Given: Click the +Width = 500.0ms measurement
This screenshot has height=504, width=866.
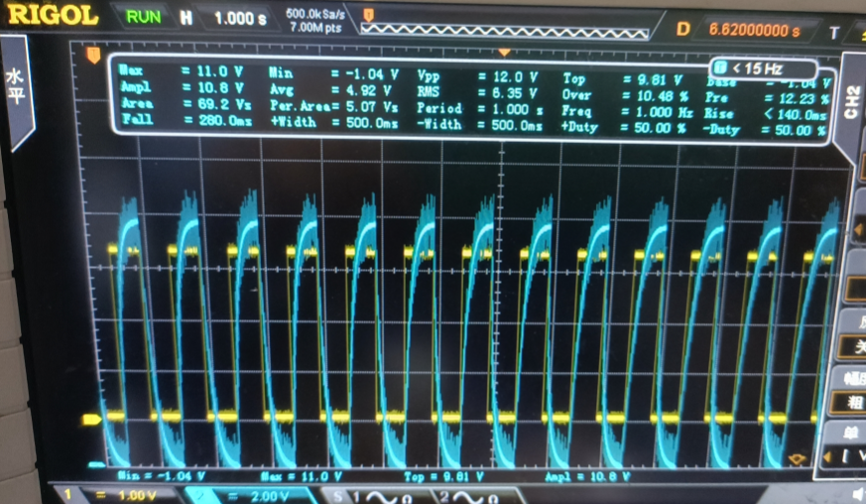Looking at the screenshot, I should (333, 122).
